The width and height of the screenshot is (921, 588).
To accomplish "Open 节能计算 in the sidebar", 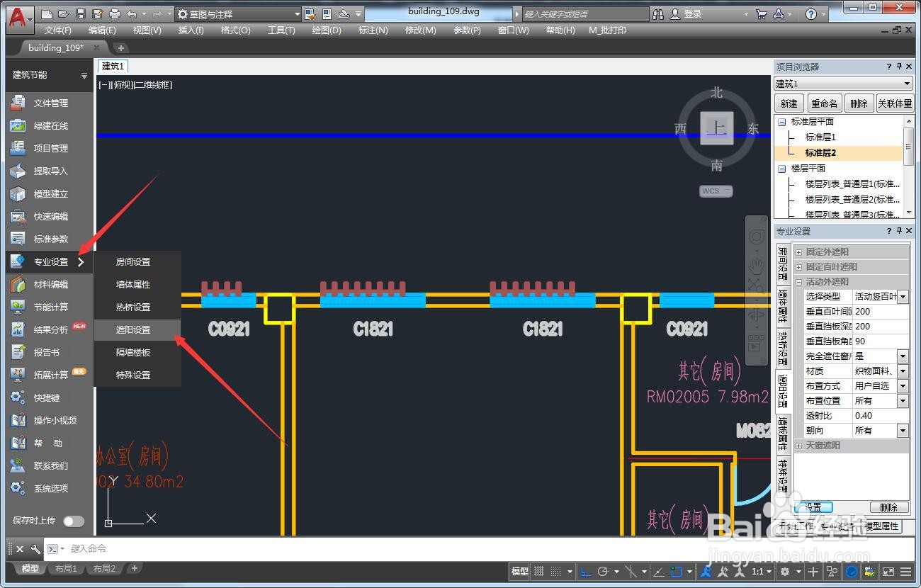I will coord(49,307).
